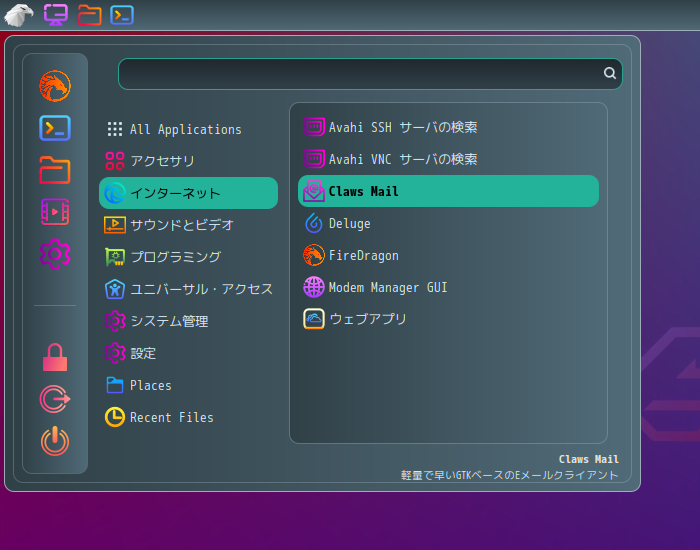The width and height of the screenshot is (700, 550).
Task: Click the アクセサリ category icon
Action: 115,161
